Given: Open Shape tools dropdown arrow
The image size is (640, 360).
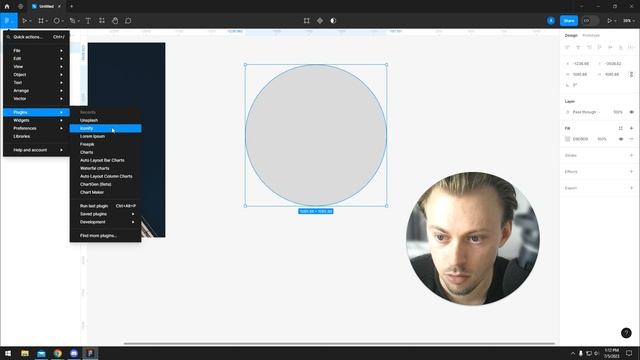Looking at the screenshot, I should [x=62, y=21].
